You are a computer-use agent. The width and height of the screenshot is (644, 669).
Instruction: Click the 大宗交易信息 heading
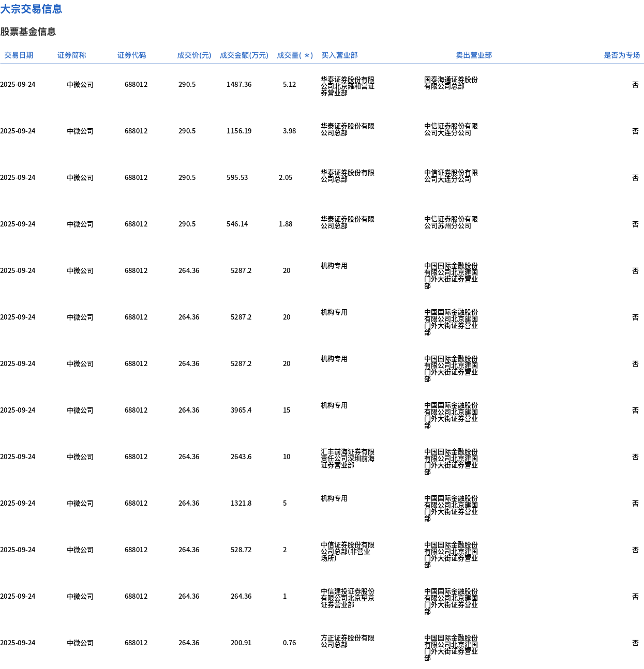(31, 9)
